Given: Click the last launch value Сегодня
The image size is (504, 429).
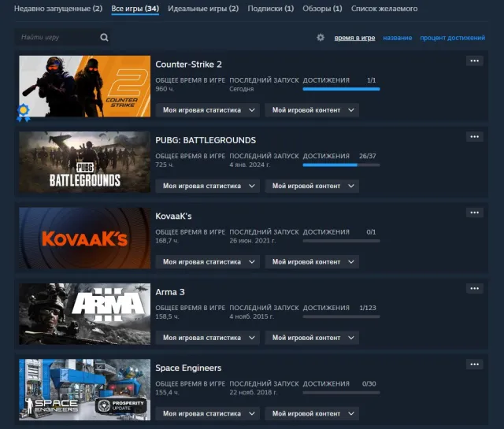Looking at the screenshot, I should 242,89.
